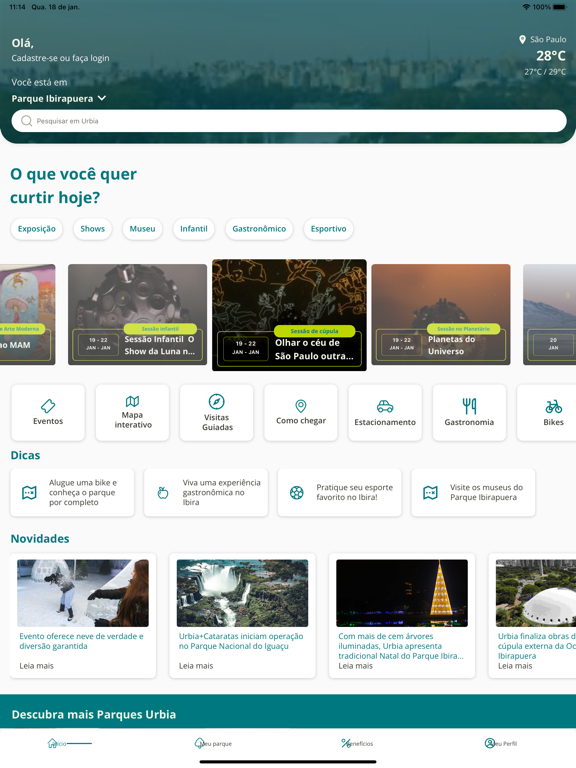Tap the Benefícios percent icon
The image size is (576, 768).
tap(346, 743)
